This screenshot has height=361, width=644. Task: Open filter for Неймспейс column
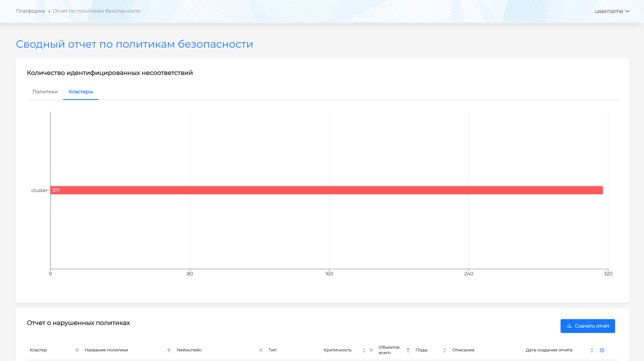(x=261, y=350)
